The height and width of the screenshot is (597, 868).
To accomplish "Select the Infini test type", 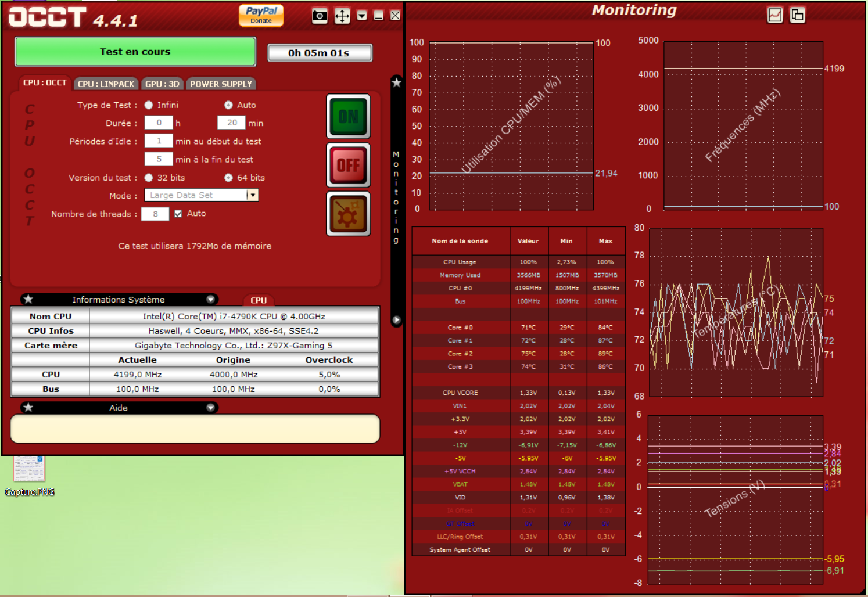I will pos(149,105).
